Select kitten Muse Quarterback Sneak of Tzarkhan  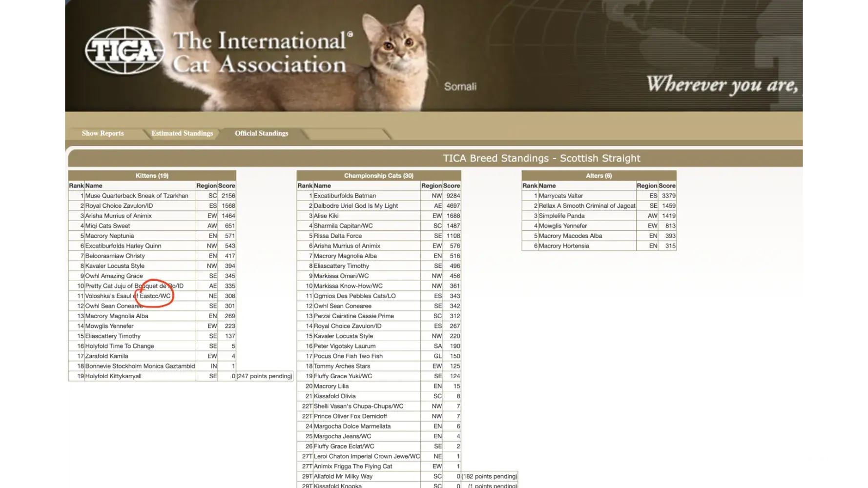(x=137, y=196)
